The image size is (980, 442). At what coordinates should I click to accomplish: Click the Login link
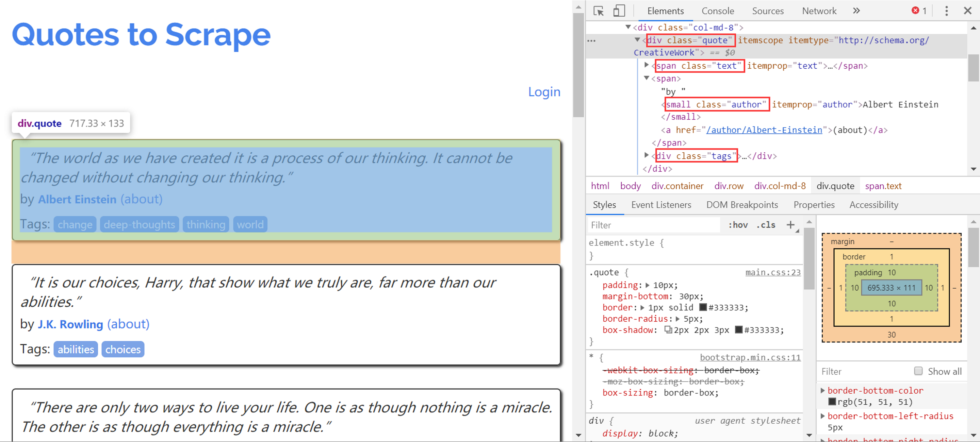coord(544,92)
